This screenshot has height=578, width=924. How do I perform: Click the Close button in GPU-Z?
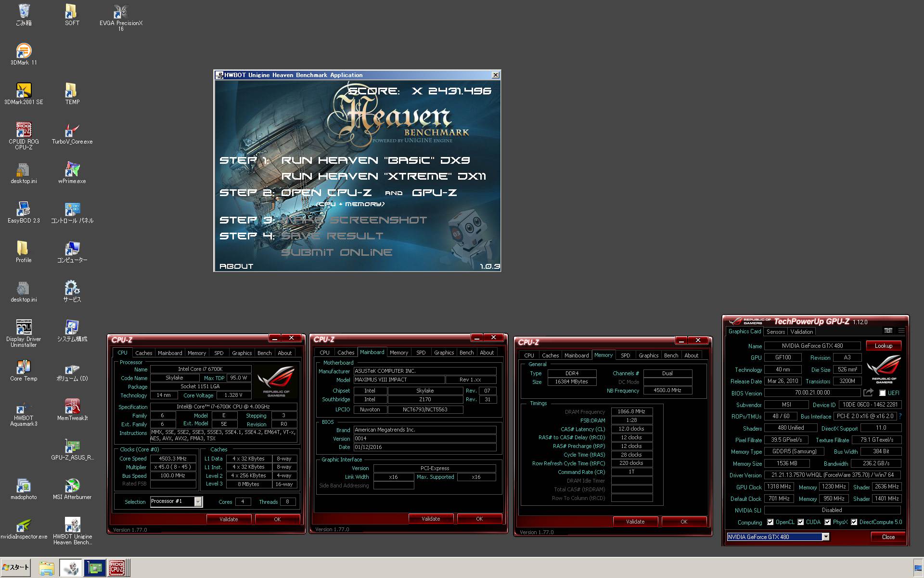(x=888, y=537)
